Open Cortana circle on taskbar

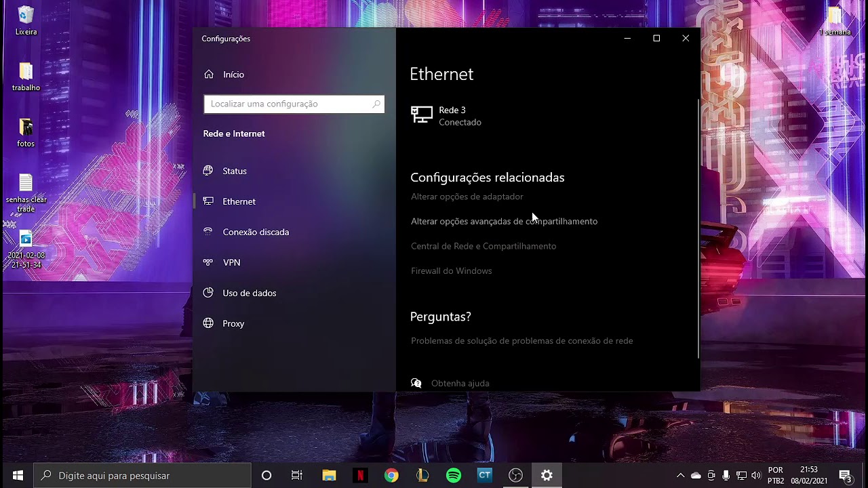click(267, 476)
